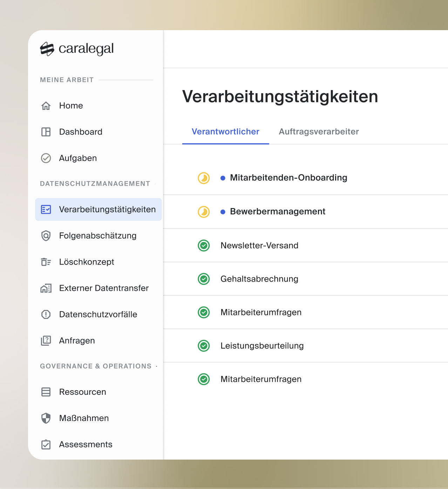This screenshot has width=448, height=489.
Task: Open the Gehaltsabrechnung entry
Action: pyautogui.click(x=306, y=279)
